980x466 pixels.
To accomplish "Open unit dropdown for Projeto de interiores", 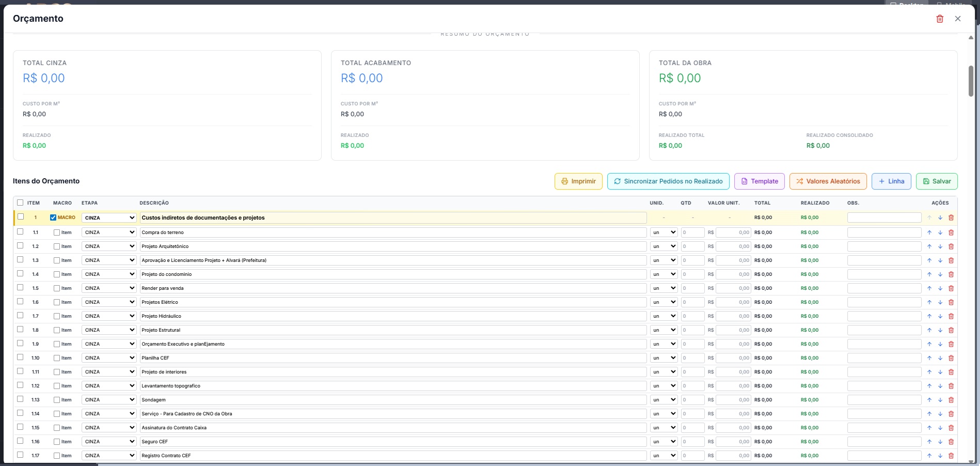I will point(663,372).
